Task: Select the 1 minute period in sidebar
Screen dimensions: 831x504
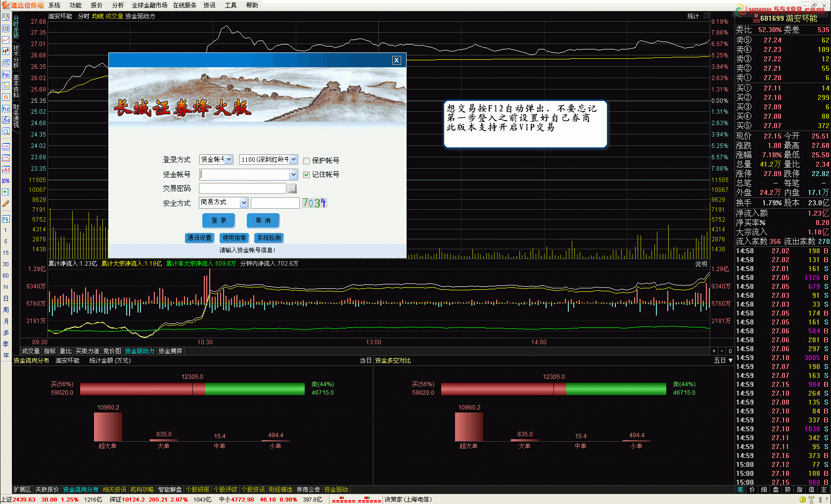Action: (5, 230)
